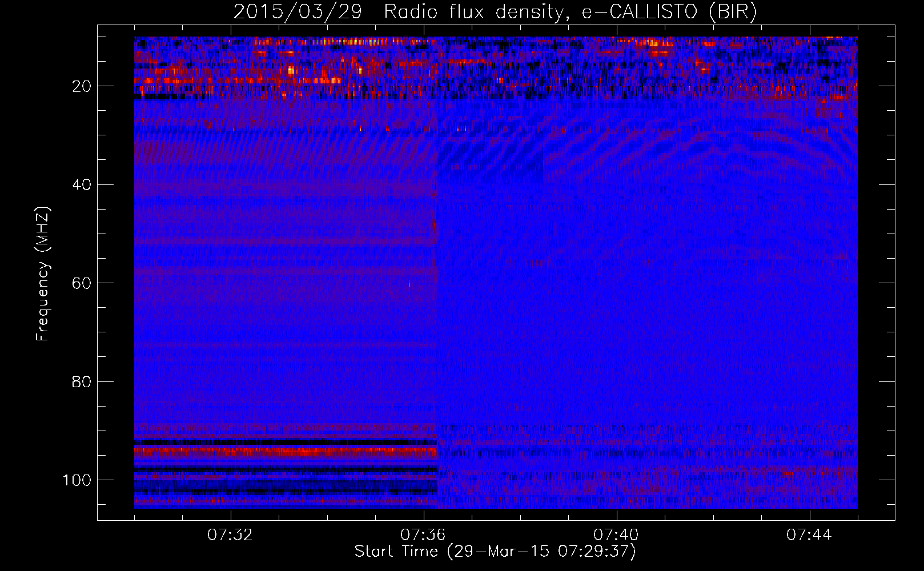Click the 07:36 time tick label
The width and height of the screenshot is (924, 571).
423,535
